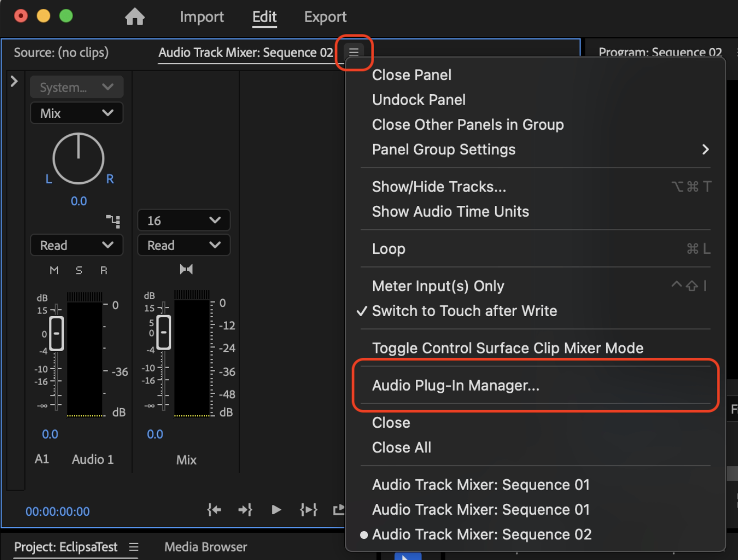
Task: Open the Audio Track Mixer panel menu icon
Action: (354, 52)
